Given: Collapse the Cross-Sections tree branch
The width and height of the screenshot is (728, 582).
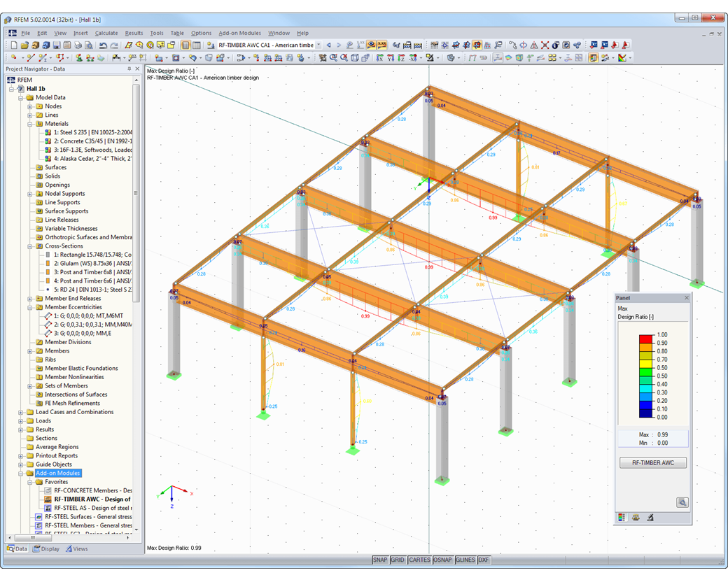Looking at the screenshot, I should coord(31,246).
